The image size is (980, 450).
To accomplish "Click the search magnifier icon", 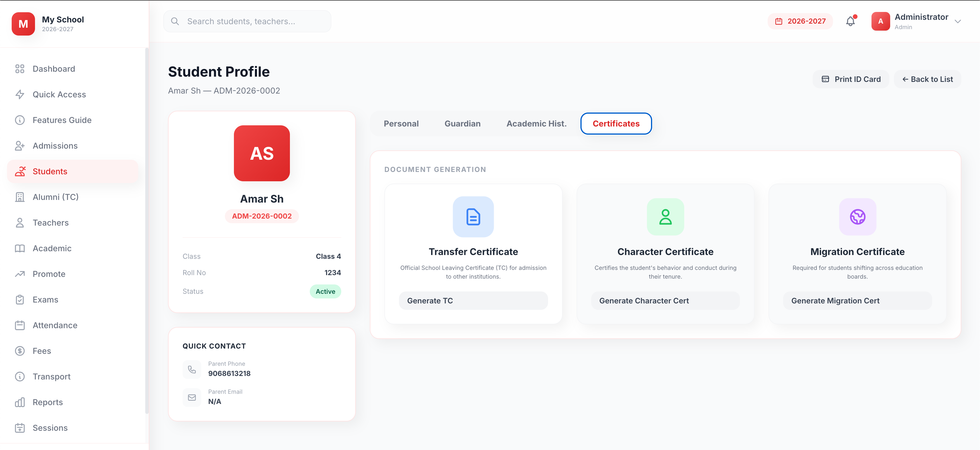I will click(175, 21).
